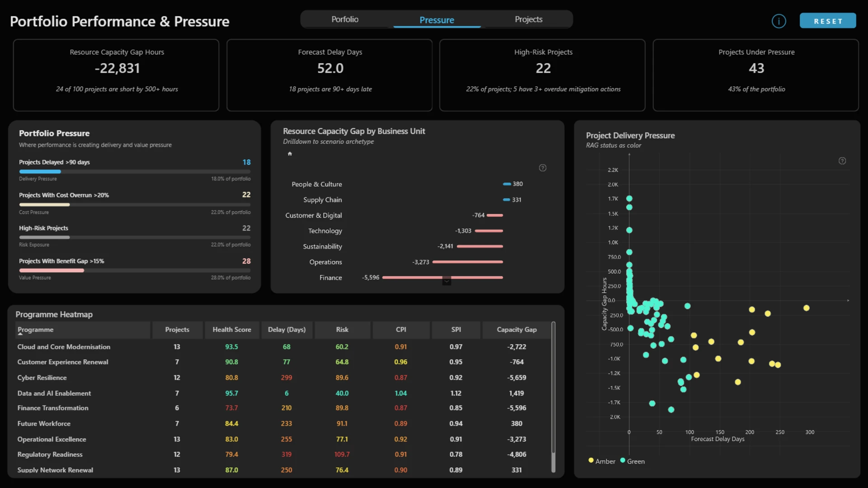Click the 109.7 risk value
The image size is (868, 488).
(342, 455)
